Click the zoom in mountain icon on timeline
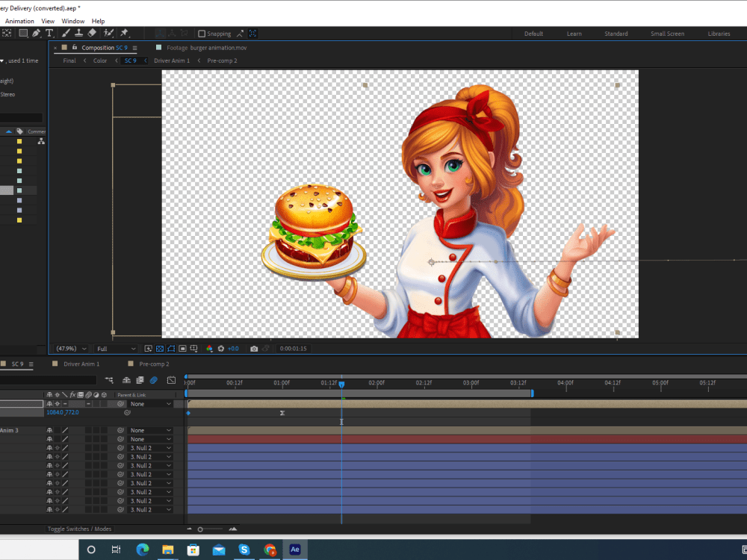The image size is (747, 560). (x=232, y=529)
